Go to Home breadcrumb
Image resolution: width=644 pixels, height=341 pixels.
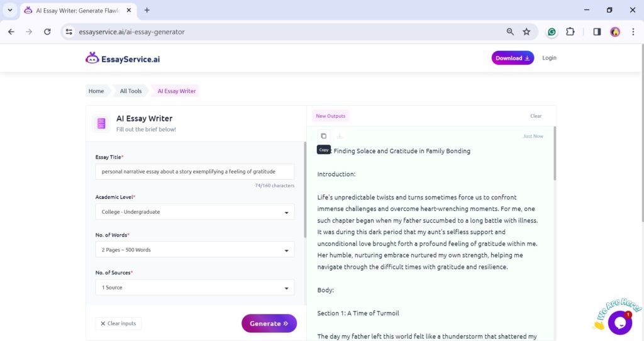point(96,91)
